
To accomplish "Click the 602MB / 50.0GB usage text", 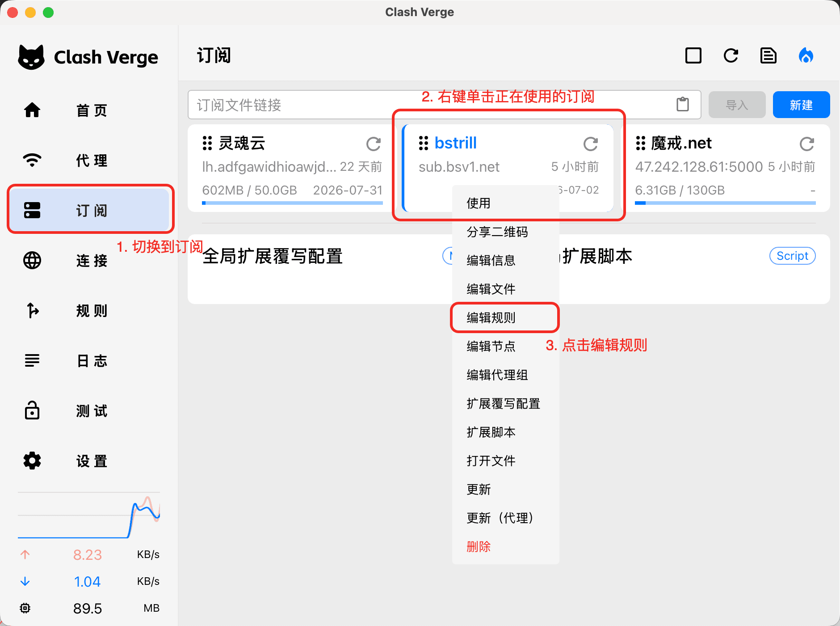I will 249,190.
